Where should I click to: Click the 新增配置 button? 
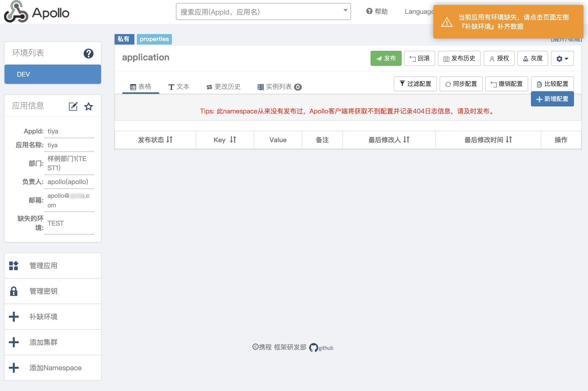(x=552, y=99)
